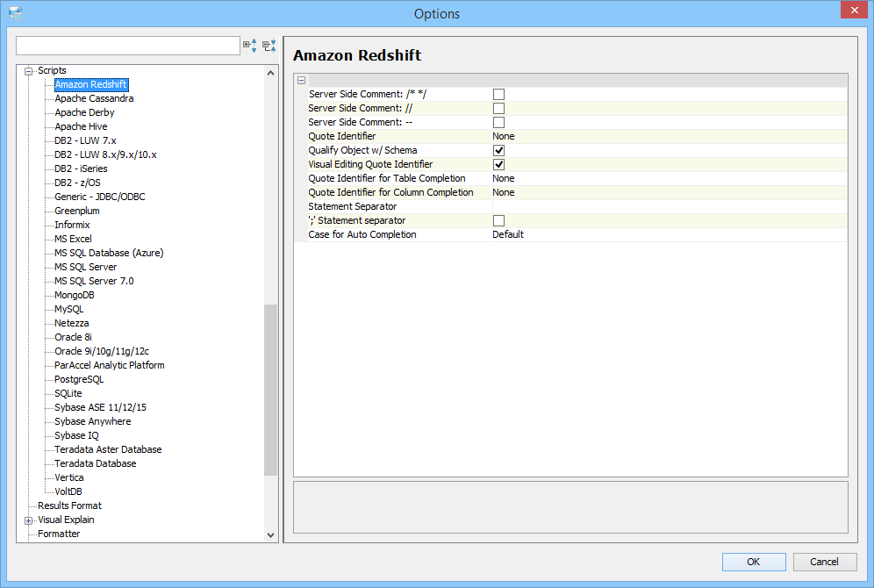Select Apache Cassandra in the tree

point(94,98)
